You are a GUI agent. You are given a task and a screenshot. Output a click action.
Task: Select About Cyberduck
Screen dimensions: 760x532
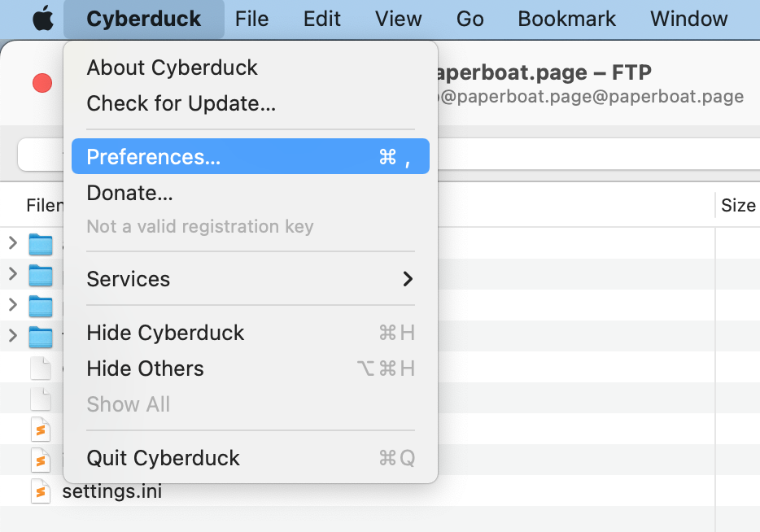click(251, 68)
